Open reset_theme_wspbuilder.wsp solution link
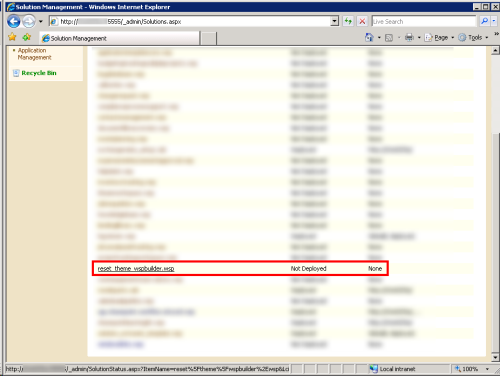Screen dimensions: 500x376 136,269
